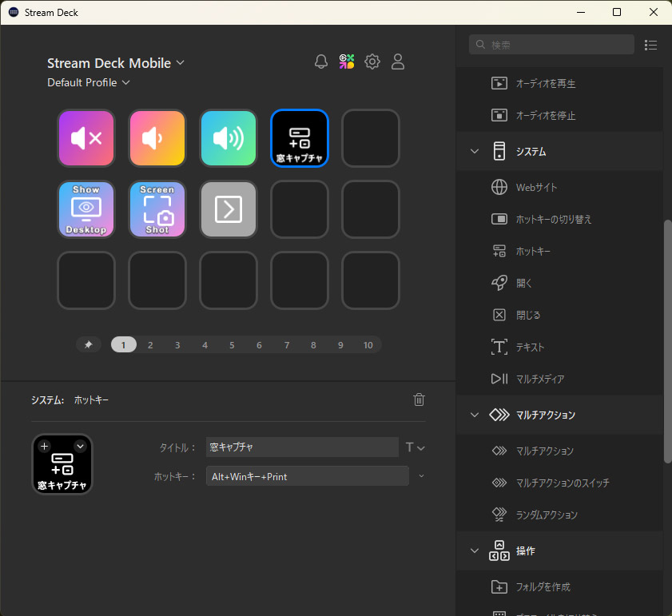Pick the 開く action

point(559,283)
